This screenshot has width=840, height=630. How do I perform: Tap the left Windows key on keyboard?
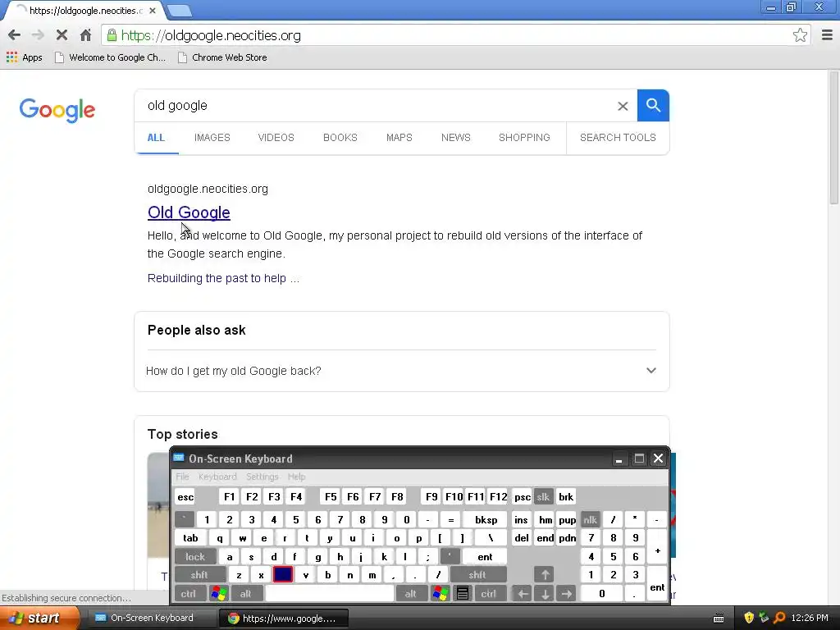tap(218, 593)
